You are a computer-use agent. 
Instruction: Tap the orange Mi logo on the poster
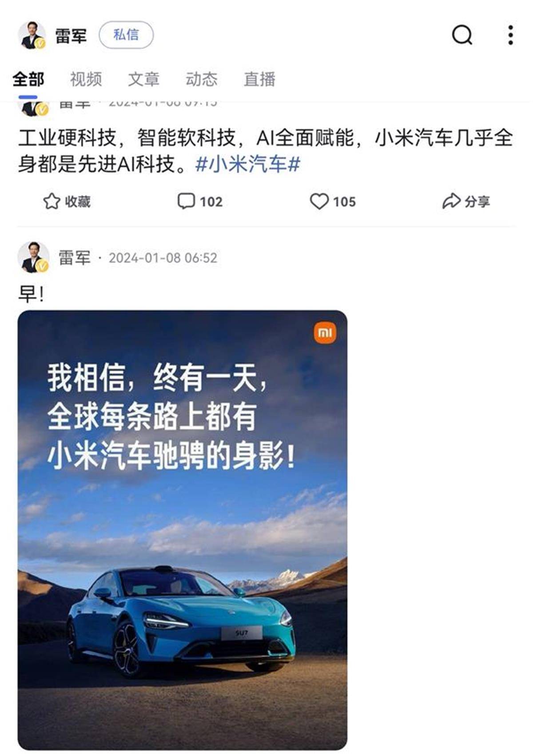coord(325,332)
